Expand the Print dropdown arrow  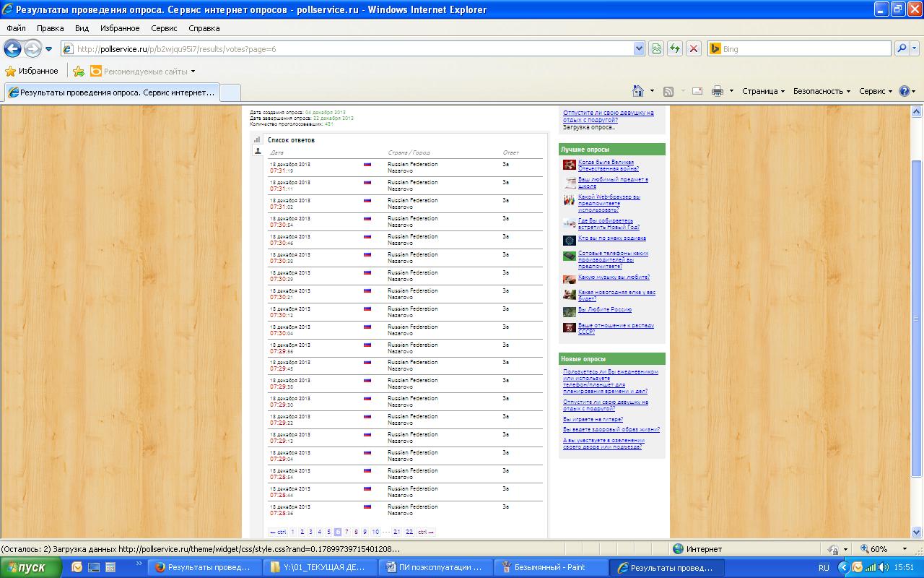(x=731, y=91)
